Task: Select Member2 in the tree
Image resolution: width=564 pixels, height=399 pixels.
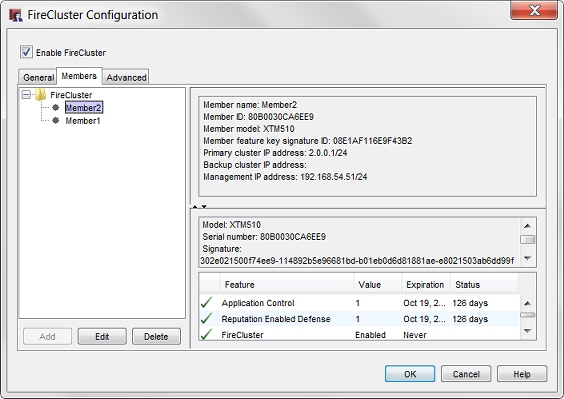Action: click(84, 108)
